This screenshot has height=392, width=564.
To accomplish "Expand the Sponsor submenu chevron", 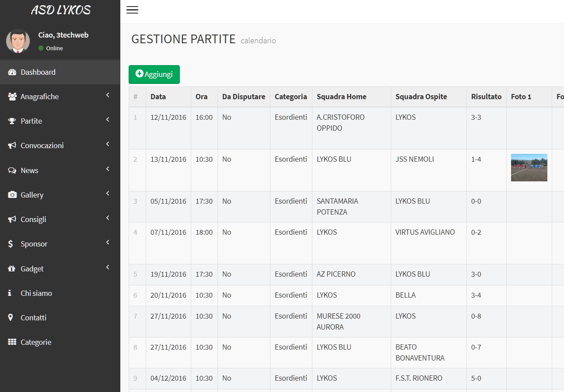I will tap(108, 243).
